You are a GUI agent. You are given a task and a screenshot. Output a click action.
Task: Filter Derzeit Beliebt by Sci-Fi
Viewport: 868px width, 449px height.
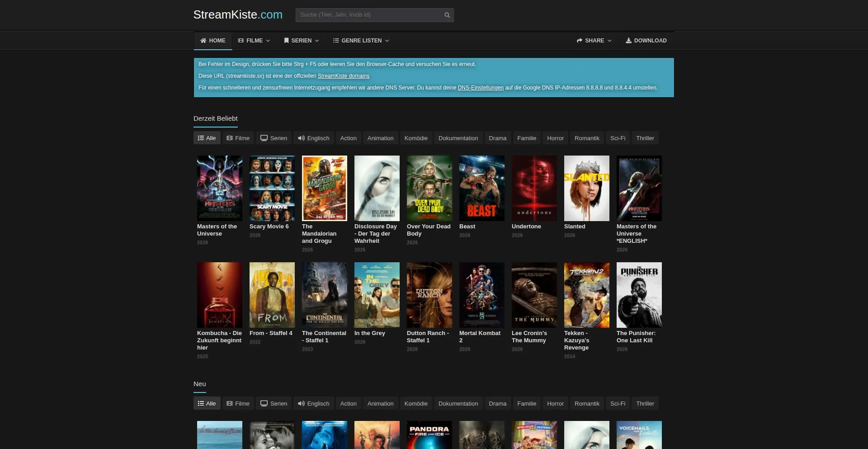618,138
